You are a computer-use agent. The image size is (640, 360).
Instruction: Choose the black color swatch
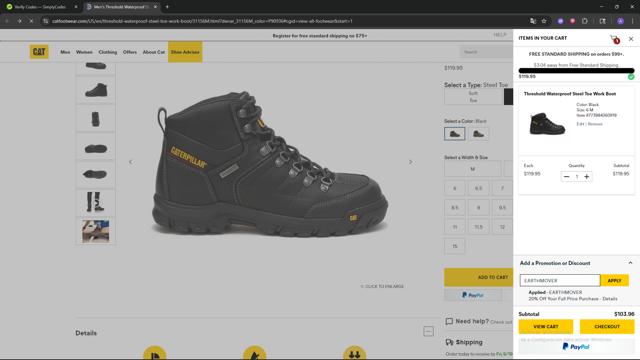coord(454,134)
